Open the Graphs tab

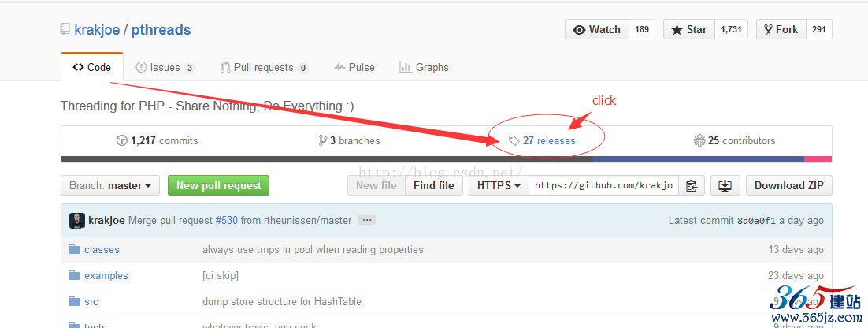click(x=424, y=68)
